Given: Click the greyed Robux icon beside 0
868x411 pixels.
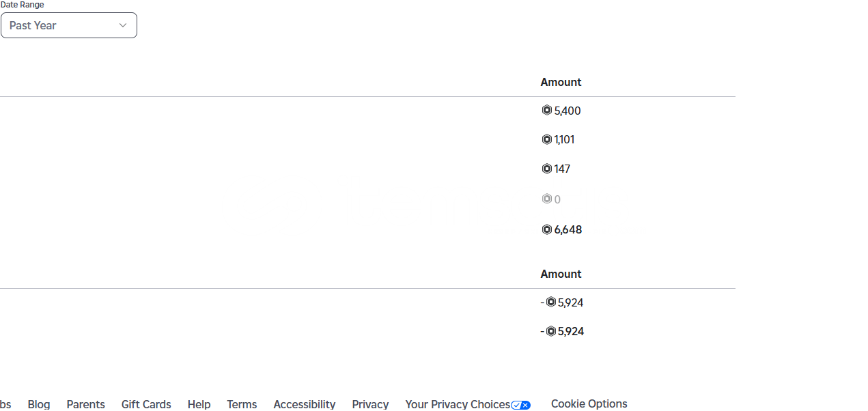Looking at the screenshot, I should 546,199.
